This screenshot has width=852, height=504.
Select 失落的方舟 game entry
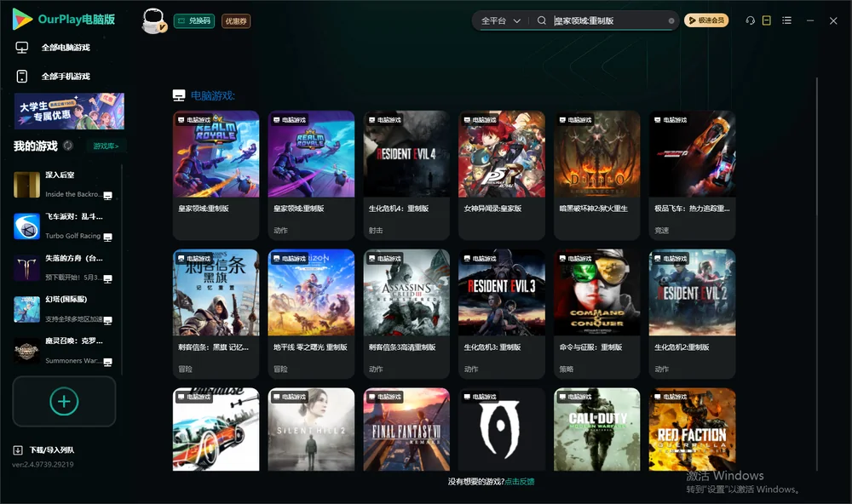click(x=64, y=267)
